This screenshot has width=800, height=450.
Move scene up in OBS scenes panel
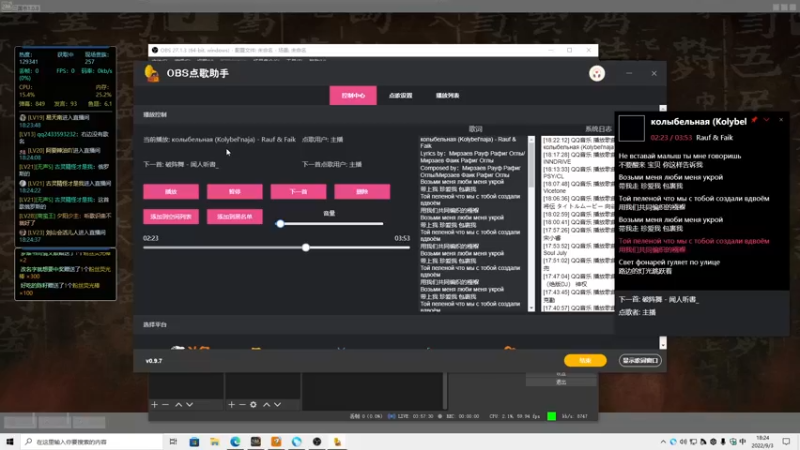pos(179,405)
